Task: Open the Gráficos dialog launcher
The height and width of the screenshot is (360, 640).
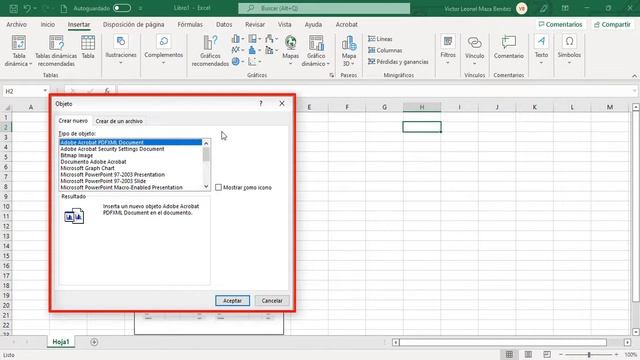Action: pyautogui.click(x=331, y=75)
